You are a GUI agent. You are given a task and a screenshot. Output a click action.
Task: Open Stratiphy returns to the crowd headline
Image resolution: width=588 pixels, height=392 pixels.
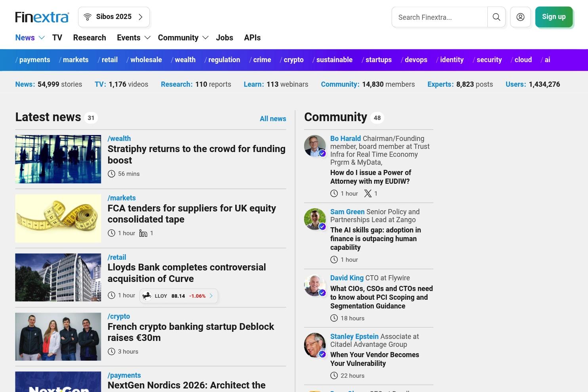click(196, 154)
